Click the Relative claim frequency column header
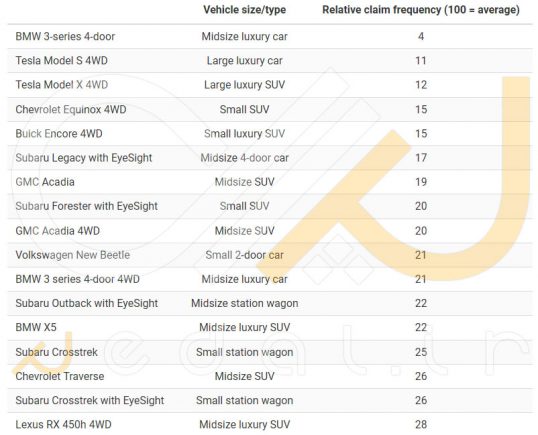538x435 pixels. (421, 10)
